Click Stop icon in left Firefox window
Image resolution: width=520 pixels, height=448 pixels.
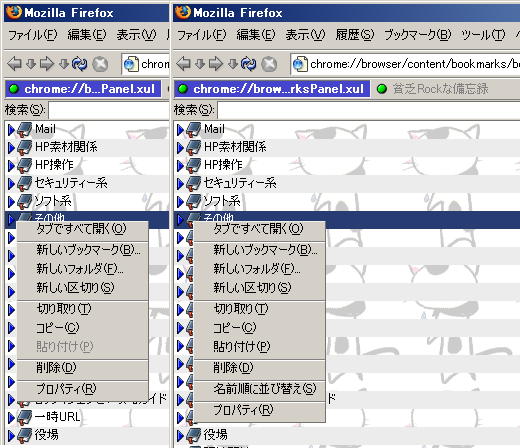pos(100,64)
